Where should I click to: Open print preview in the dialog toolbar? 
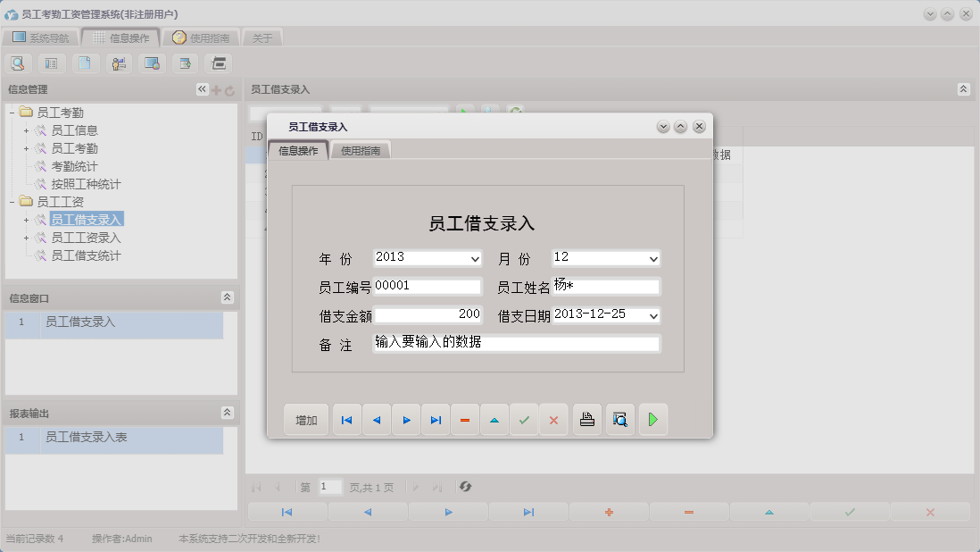pos(619,419)
